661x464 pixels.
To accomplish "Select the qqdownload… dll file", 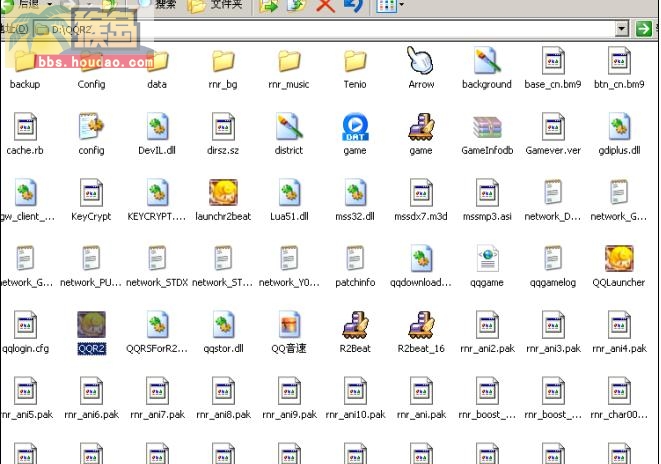I will click(x=421, y=267).
